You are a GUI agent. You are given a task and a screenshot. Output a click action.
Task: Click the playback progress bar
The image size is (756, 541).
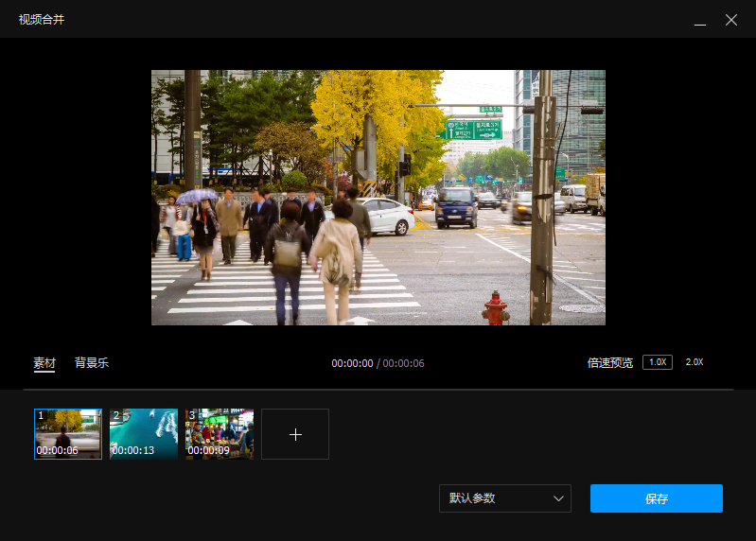(x=378, y=390)
